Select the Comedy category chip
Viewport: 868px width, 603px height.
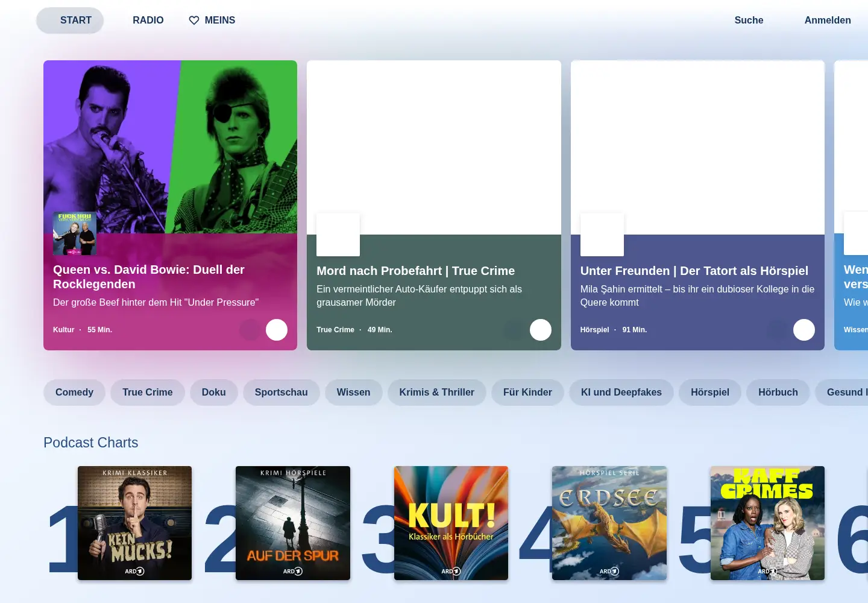(74, 393)
